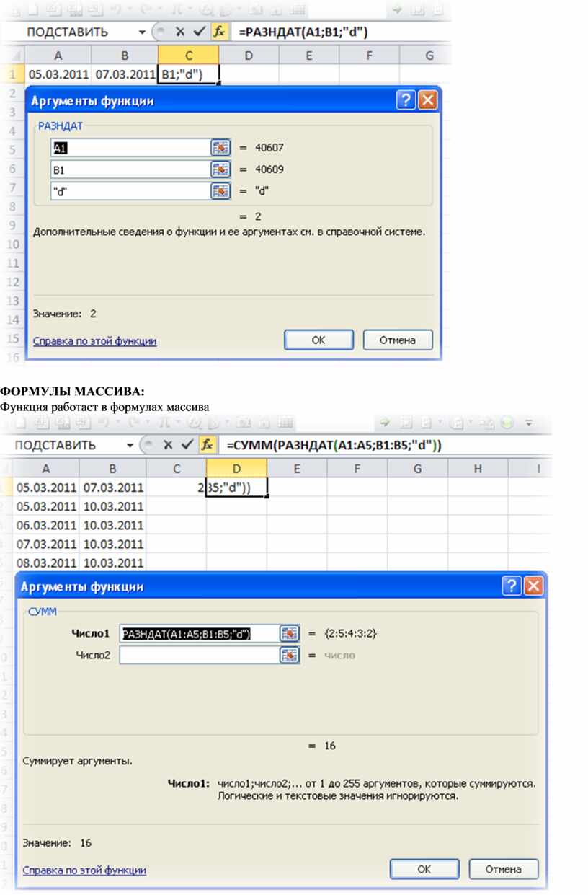Select the column H header
588x895 pixels.
pyautogui.click(x=478, y=469)
